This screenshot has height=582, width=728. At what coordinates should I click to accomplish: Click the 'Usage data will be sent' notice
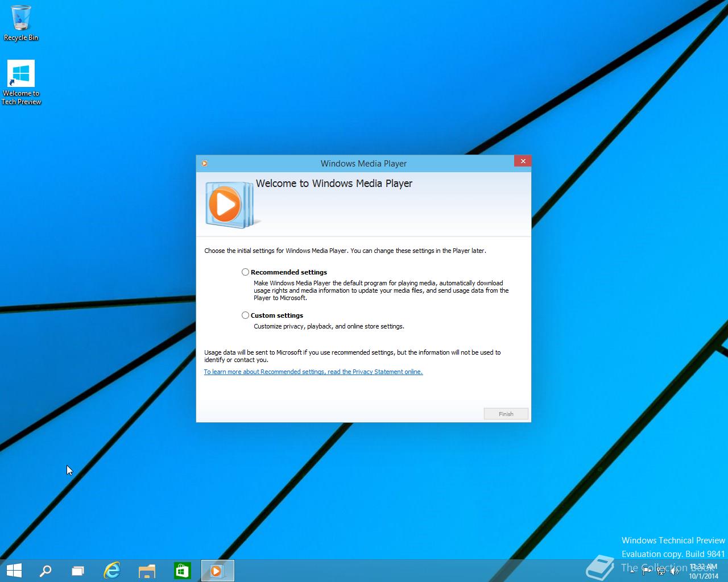tap(353, 356)
